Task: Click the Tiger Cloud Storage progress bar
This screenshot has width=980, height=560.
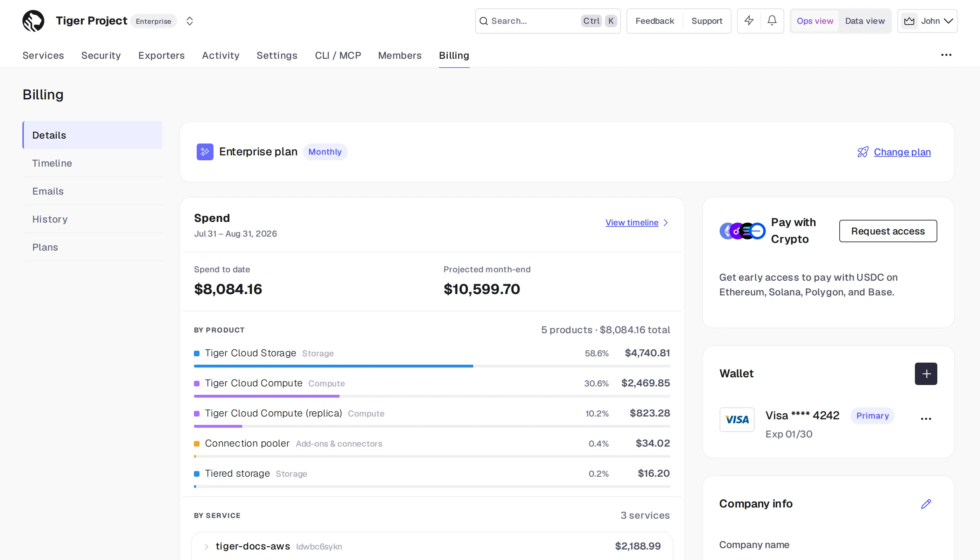Action: pos(432,366)
